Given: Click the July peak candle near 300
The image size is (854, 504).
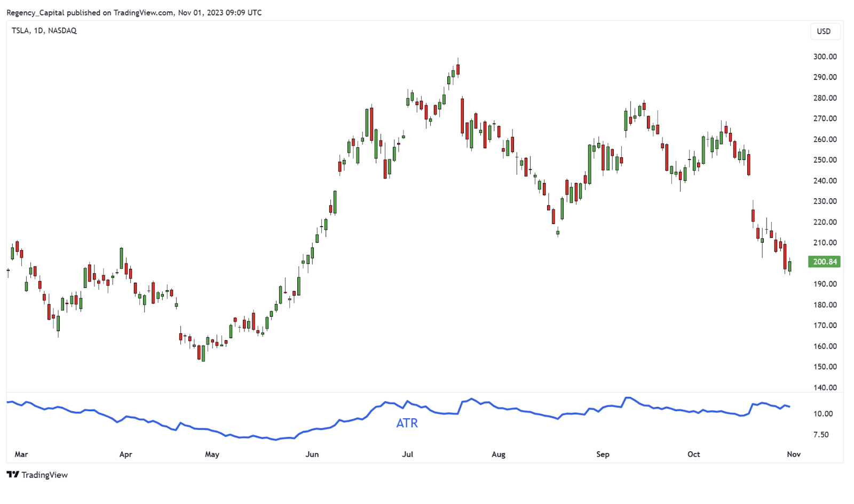Looking at the screenshot, I should pyautogui.click(x=458, y=69).
